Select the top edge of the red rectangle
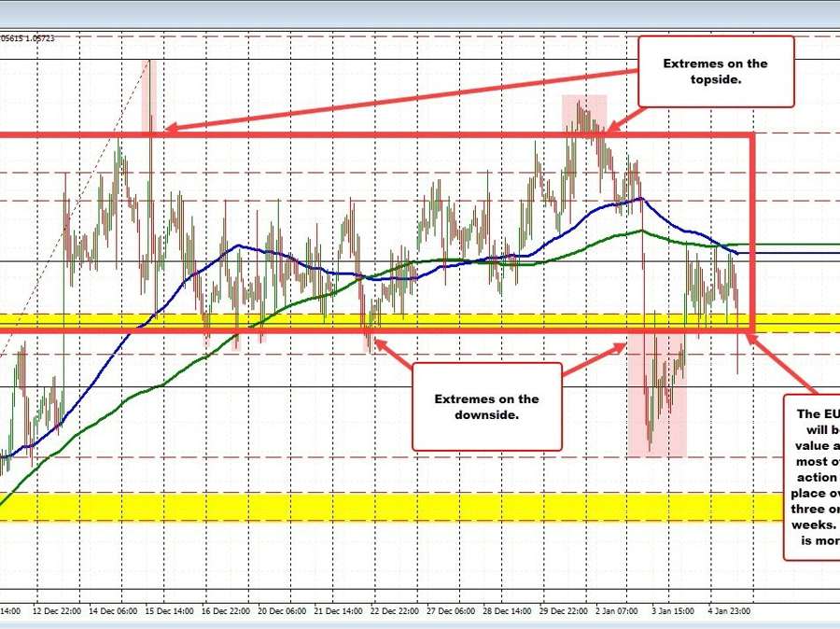The width and height of the screenshot is (840, 629). pyautogui.click(x=373, y=136)
